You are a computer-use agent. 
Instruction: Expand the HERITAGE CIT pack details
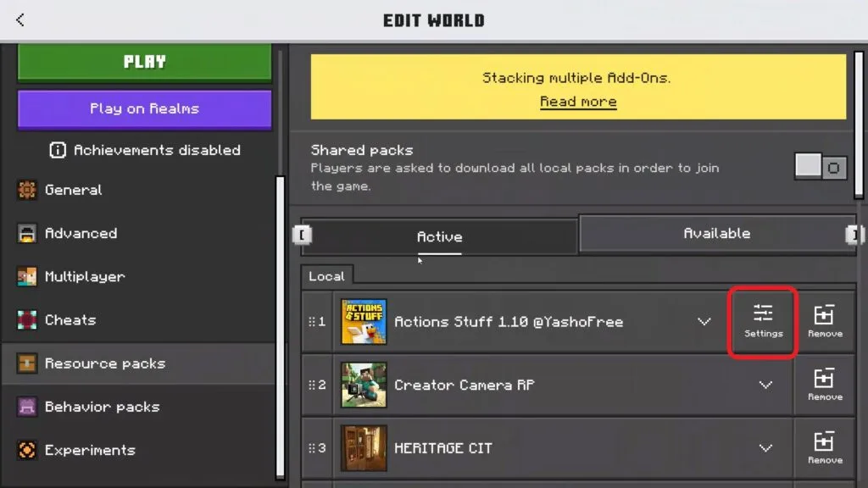[x=765, y=447]
